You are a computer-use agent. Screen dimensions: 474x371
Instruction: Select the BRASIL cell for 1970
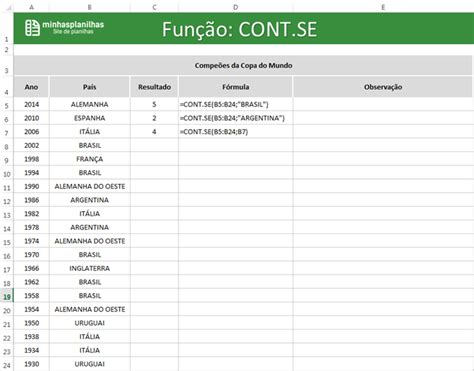[89, 255]
